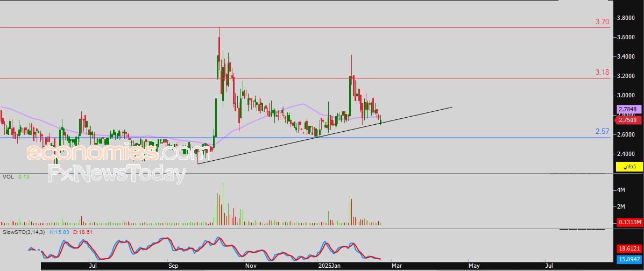
Task: Click the 3.8000 price axis value
Action: click(x=627, y=18)
